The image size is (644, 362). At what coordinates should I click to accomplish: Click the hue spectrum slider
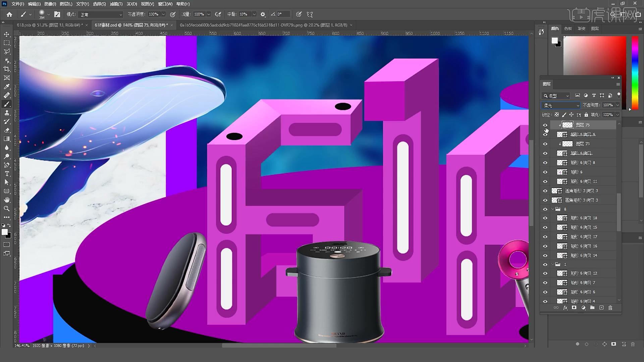[635, 73]
